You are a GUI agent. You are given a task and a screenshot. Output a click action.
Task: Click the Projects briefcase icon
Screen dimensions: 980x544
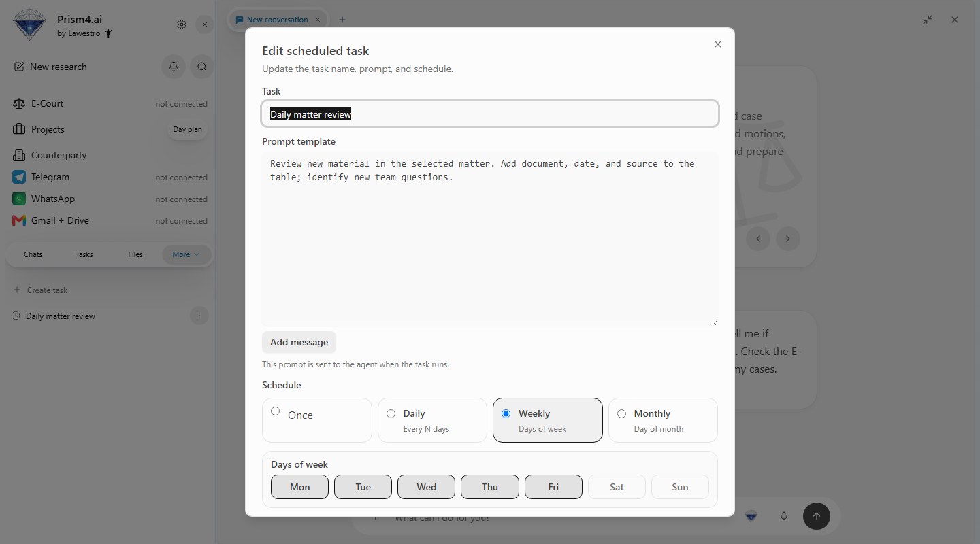pos(19,129)
